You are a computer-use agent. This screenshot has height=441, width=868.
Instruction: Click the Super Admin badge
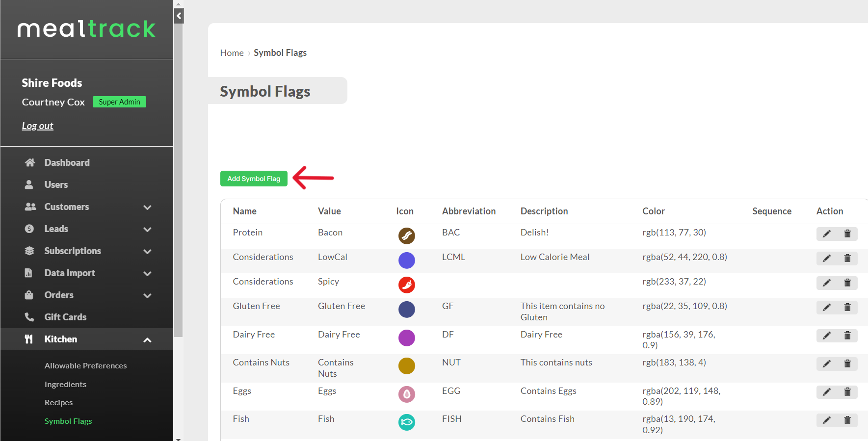tap(119, 102)
